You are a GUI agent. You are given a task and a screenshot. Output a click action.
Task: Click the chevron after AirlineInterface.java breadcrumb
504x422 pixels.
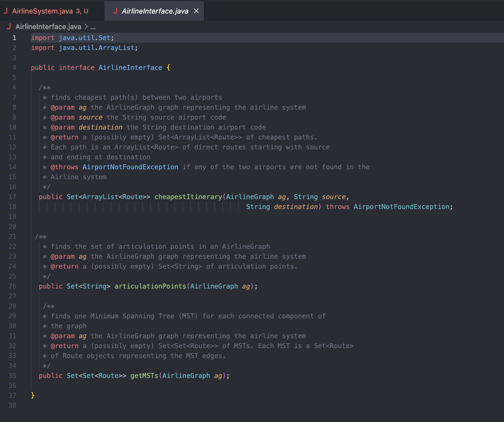85,26
